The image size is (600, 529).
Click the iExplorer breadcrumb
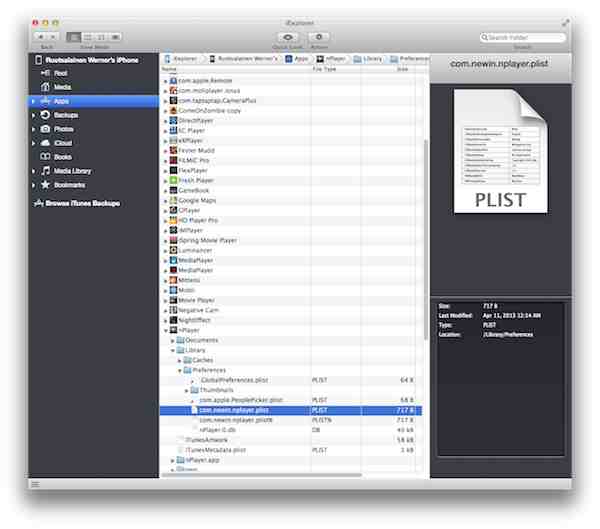tap(181, 59)
